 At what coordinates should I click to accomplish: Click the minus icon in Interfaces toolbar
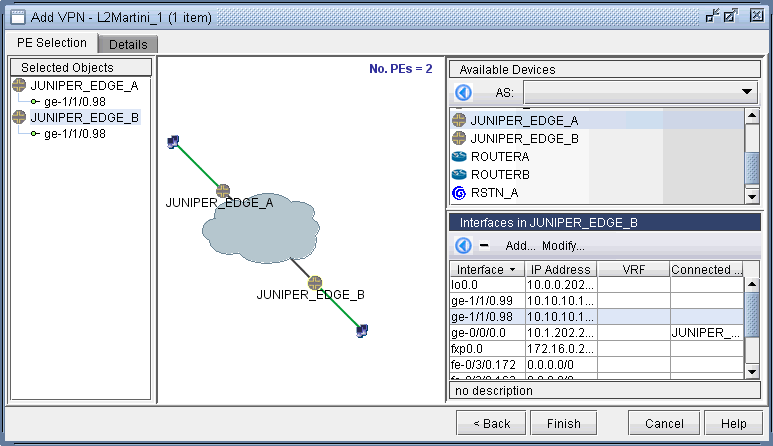[x=484, y=246]
